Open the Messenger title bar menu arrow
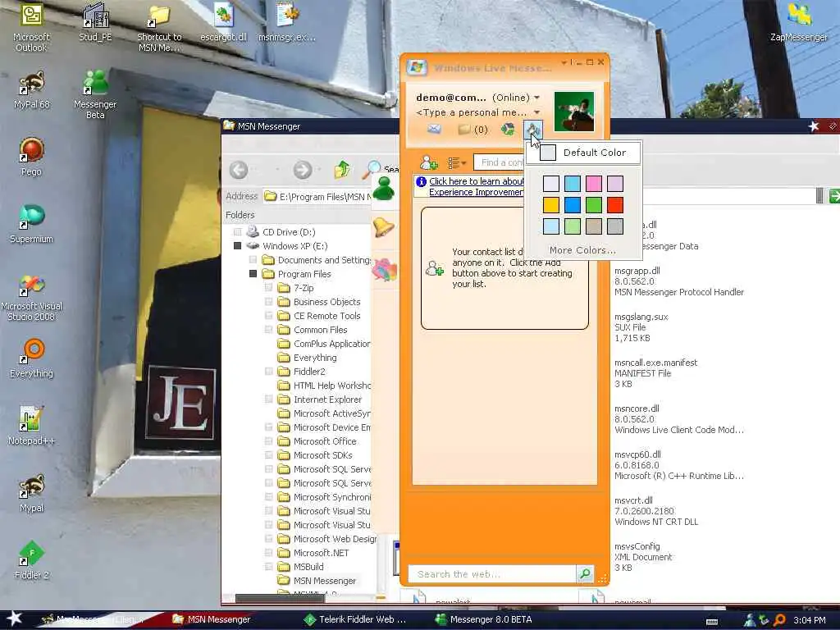 [x=564, y=62]
